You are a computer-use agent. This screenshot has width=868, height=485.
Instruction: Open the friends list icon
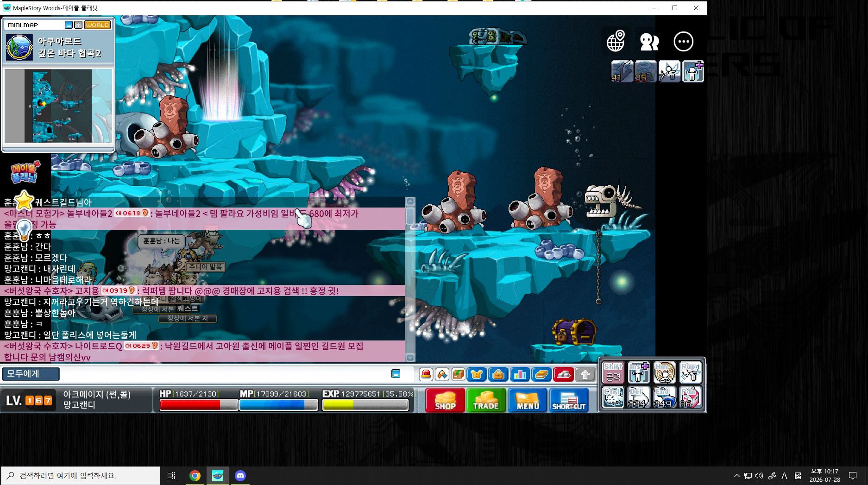pyautogui.click(x=649, y=42)
